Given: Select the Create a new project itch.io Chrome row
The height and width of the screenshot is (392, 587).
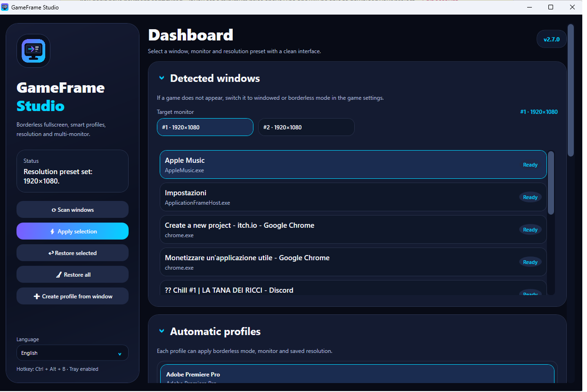Looking at the screenshot, I should [x=353, y=230].
